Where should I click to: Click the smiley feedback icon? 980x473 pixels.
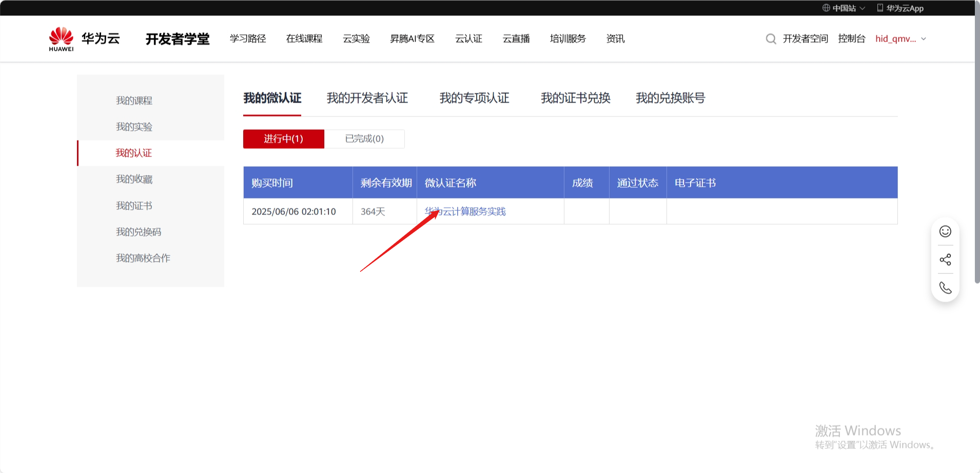(945, 231)
